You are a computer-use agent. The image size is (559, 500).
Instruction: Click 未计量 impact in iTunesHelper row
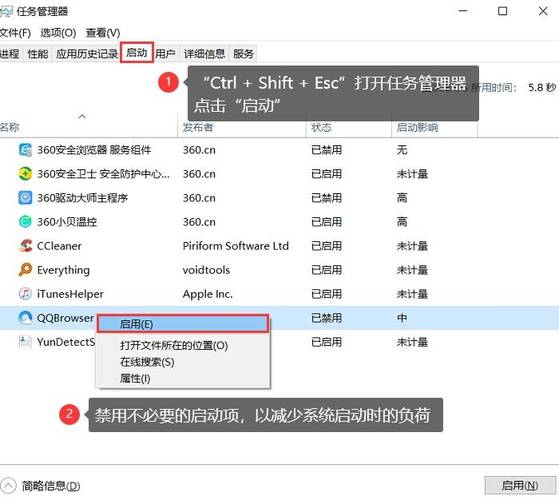click(x=412, y=294)
